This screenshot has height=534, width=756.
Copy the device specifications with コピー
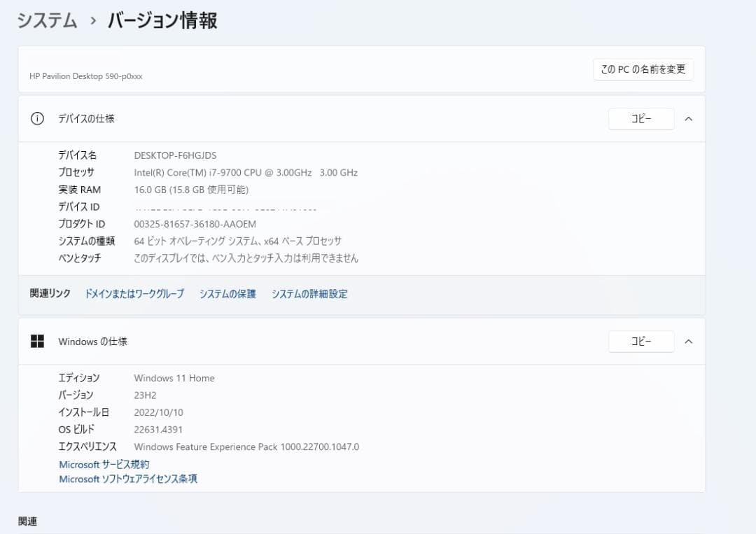pyautogui.click(x=640, y=118)
